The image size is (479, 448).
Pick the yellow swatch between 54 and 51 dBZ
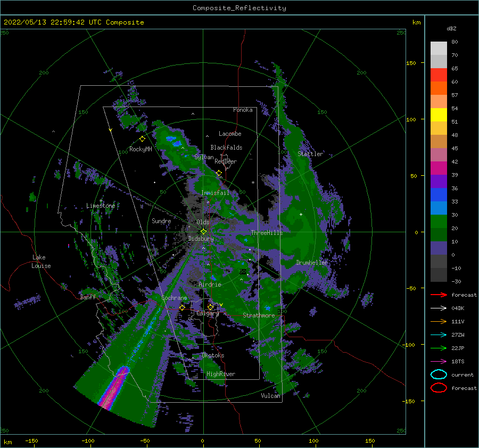pos(439,115)
